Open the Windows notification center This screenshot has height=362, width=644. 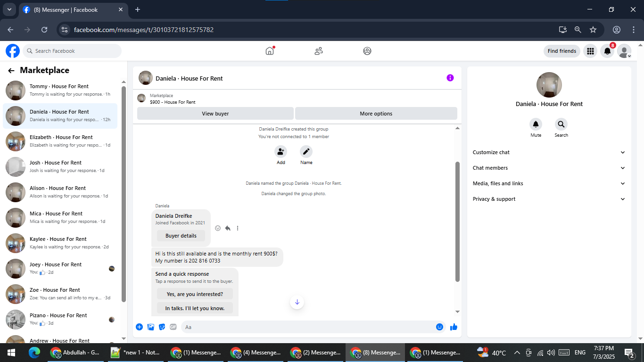click(x=629, y=353)
